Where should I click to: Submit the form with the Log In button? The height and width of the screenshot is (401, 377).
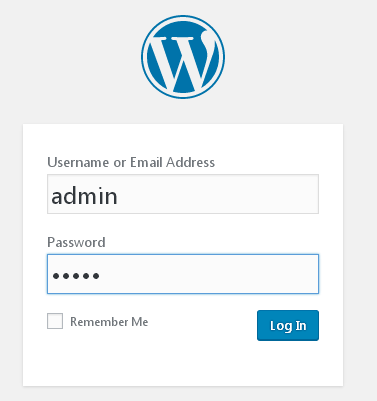point(288,325)
